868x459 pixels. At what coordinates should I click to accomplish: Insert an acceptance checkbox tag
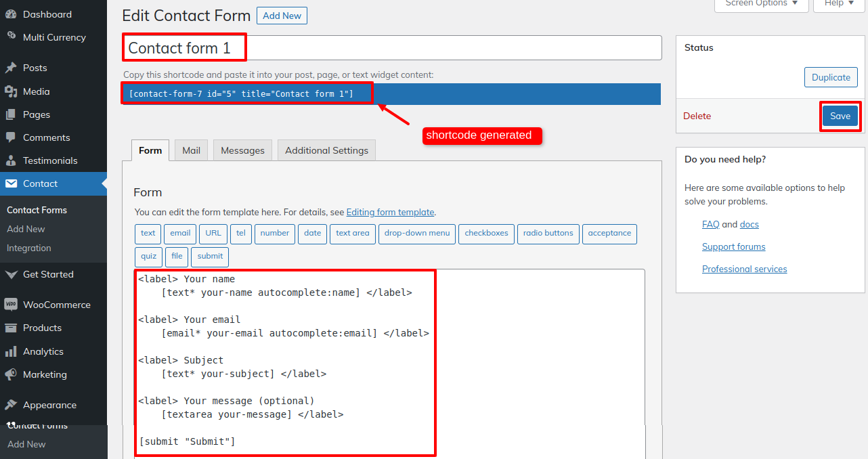609,234
